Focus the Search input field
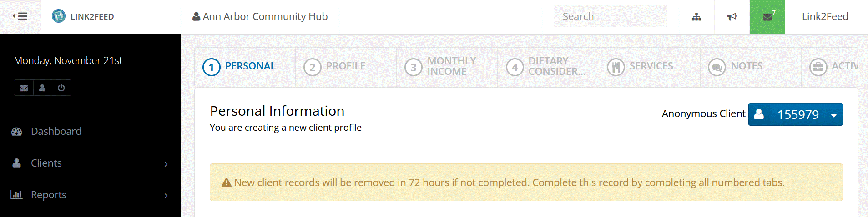 pos(610,17)
